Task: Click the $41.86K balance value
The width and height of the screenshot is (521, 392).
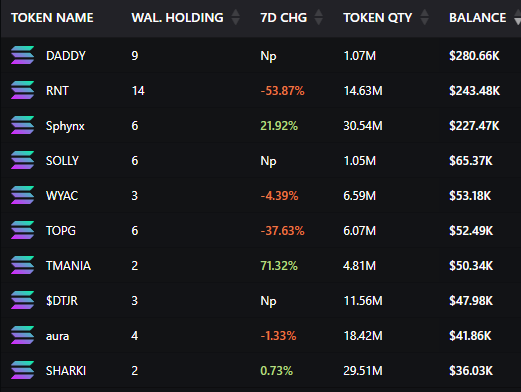Action: click(470, 336)
